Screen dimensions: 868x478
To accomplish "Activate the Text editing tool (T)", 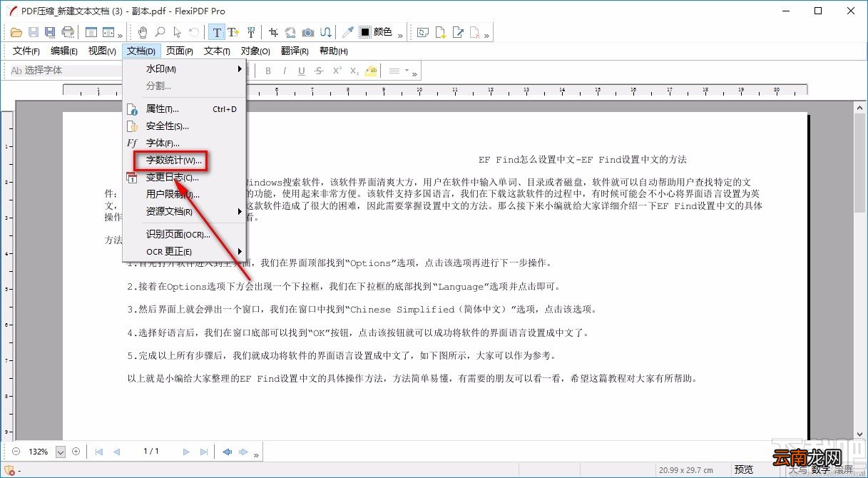I will [217, 32].
